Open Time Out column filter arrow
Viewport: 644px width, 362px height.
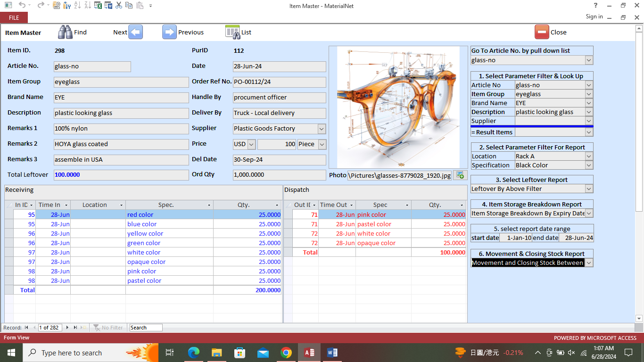pyautogui.click(x=352, y=205)
